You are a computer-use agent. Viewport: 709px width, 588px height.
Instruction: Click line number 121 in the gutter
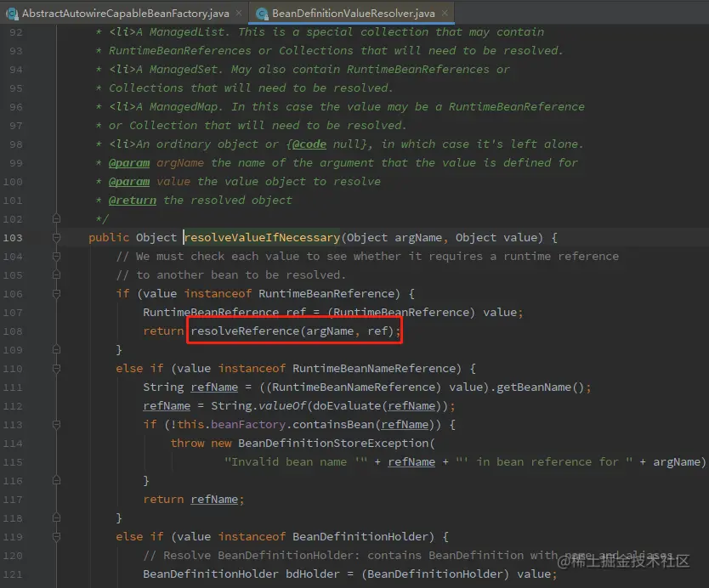pos(13,574)
